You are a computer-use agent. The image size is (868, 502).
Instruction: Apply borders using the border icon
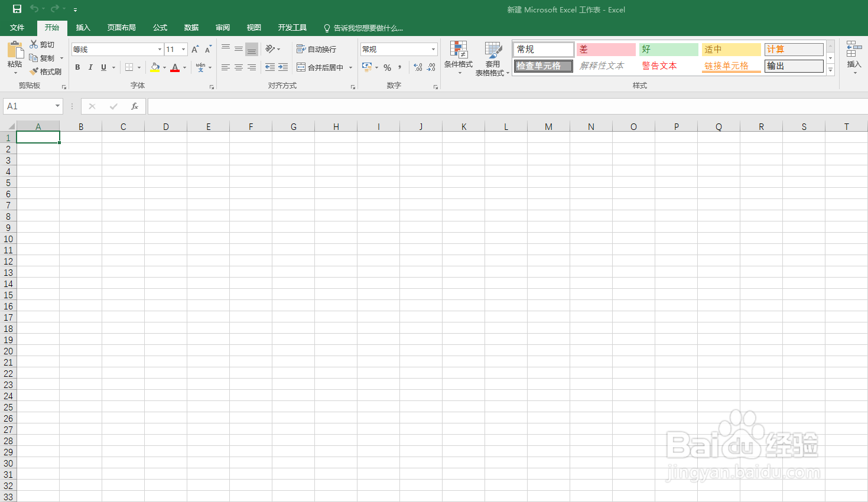click(x=129, y=67)
